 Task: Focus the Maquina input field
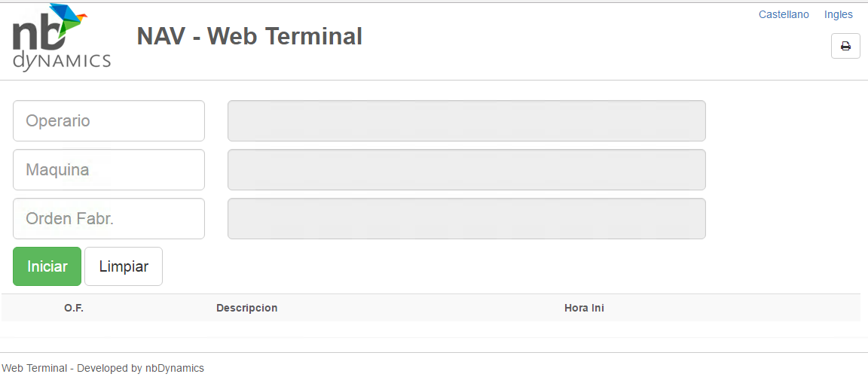tap(108, 169)
